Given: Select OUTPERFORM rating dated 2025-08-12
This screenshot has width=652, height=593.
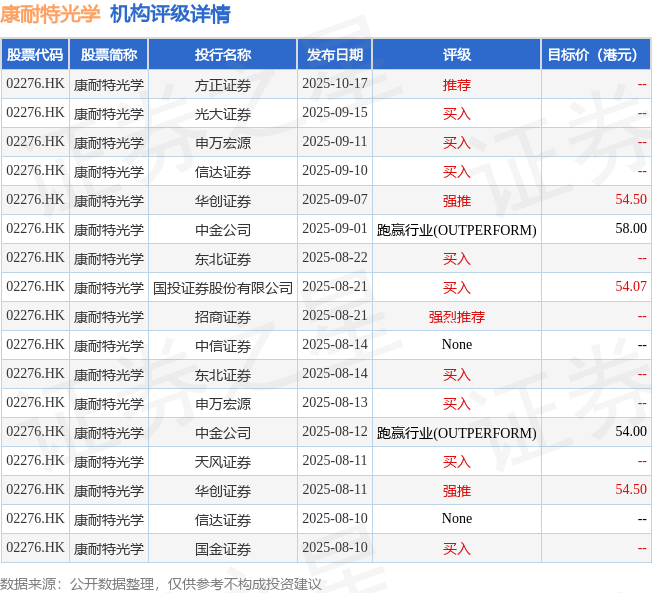Looking at the screenshot, I should pyautogui.click(x=457, y=432).
